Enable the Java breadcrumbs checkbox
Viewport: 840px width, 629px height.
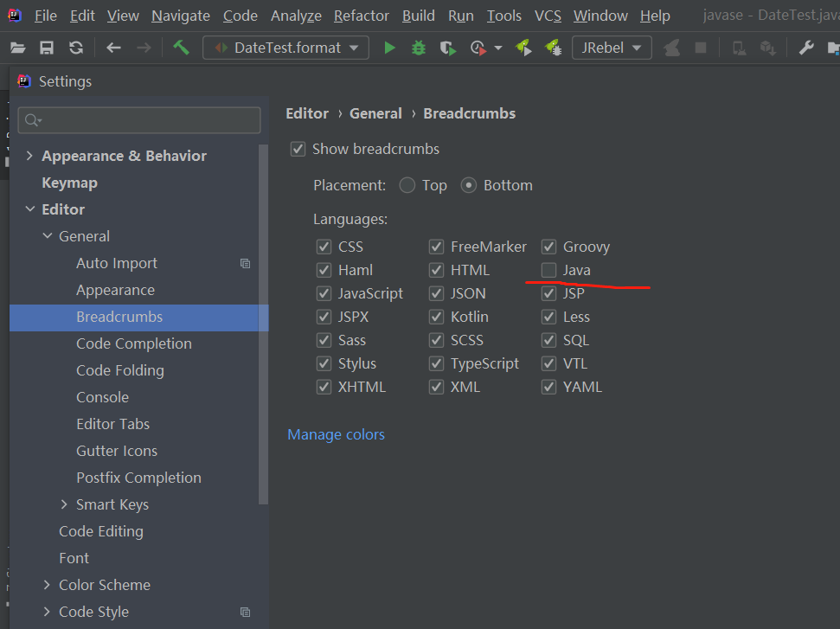coord(548,270)
